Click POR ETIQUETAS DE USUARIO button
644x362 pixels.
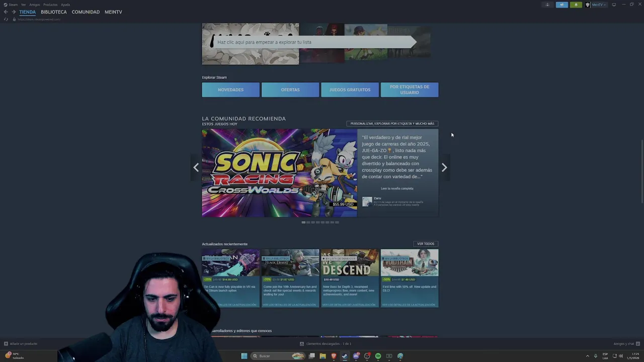point(410,89)
